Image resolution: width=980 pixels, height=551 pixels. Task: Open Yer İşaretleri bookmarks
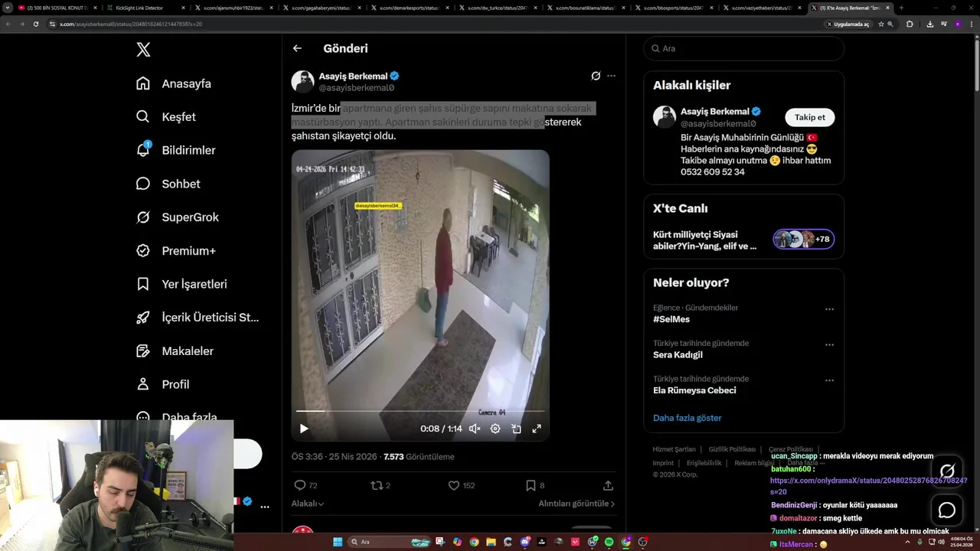181,284
